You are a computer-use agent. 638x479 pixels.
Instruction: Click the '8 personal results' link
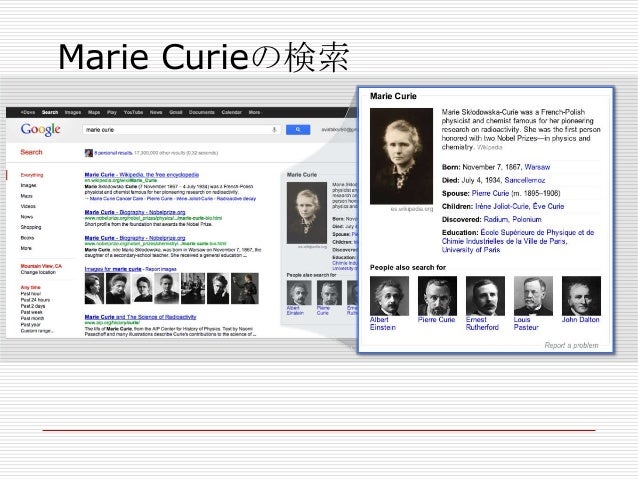coord(114,153)
